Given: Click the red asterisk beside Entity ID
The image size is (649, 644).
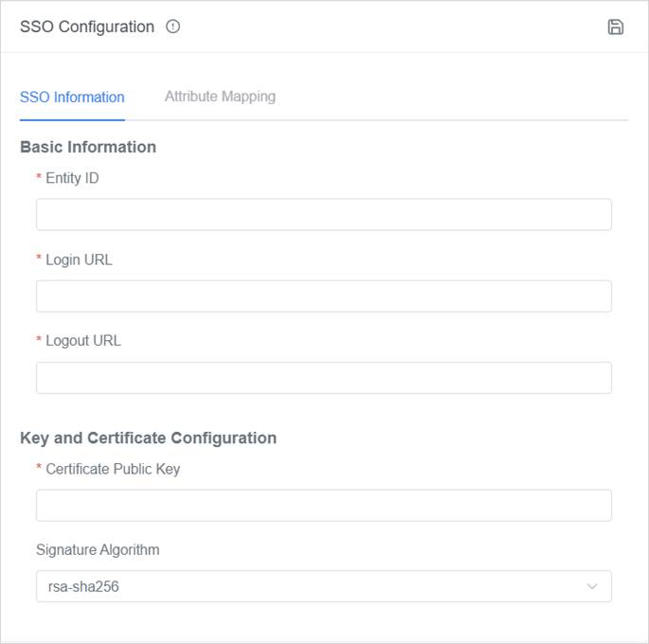Looking at the screenshot, I should 39,179.
